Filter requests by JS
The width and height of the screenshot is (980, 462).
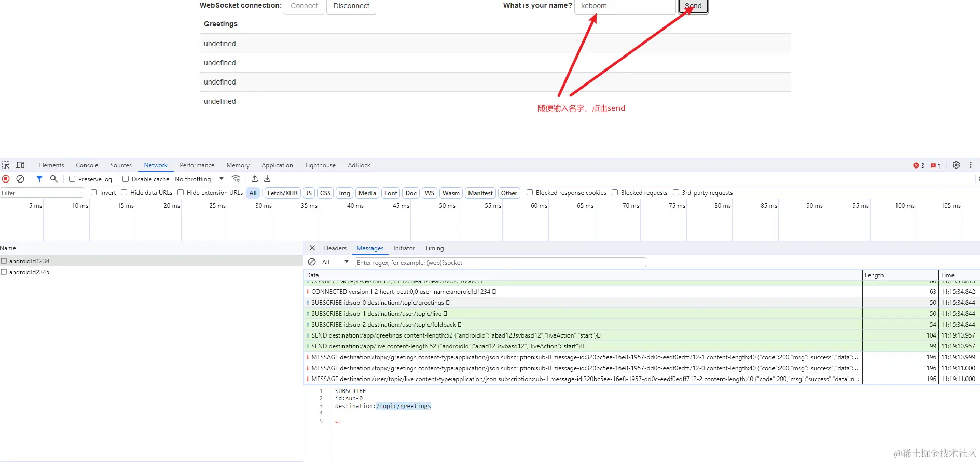309,193
